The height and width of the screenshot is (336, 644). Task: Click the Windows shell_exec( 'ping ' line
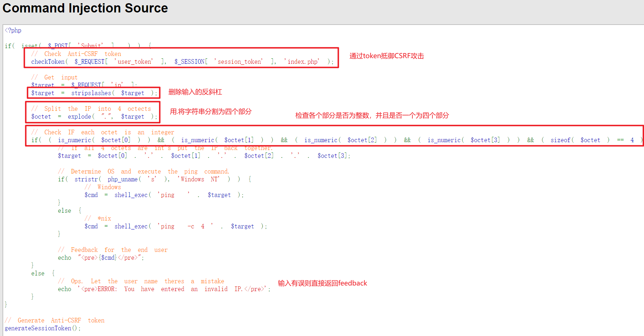pyautogui.click(x=164, y=195)
